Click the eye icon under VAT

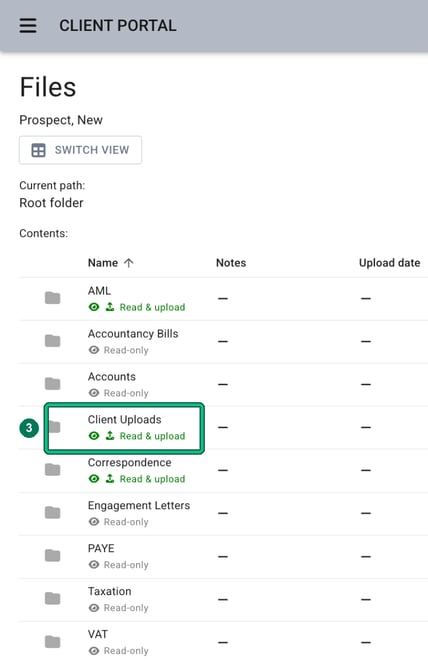[94, 651]
